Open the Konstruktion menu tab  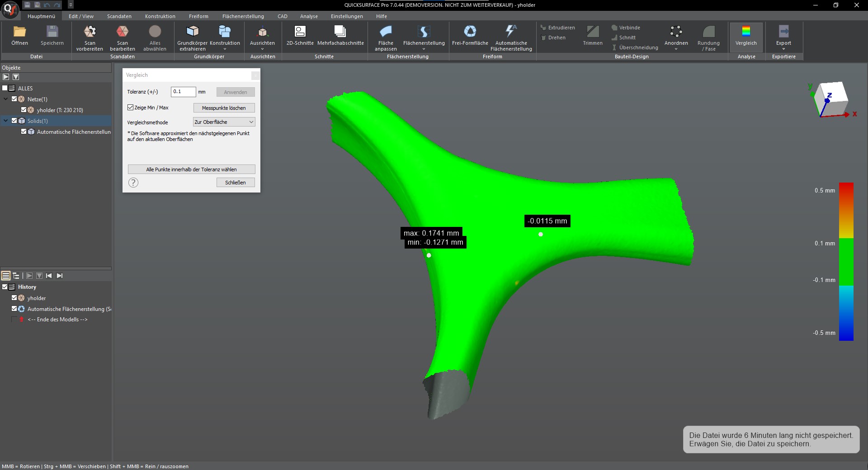[x=160, y=16]
